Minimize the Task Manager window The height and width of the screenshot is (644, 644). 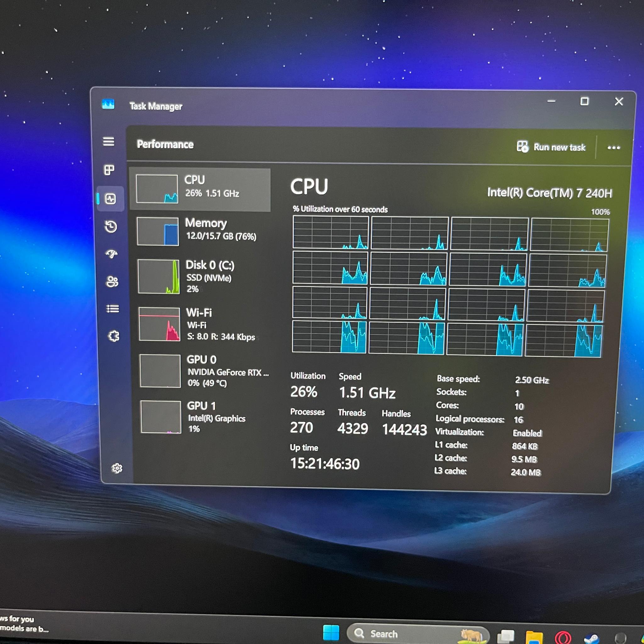551,101
